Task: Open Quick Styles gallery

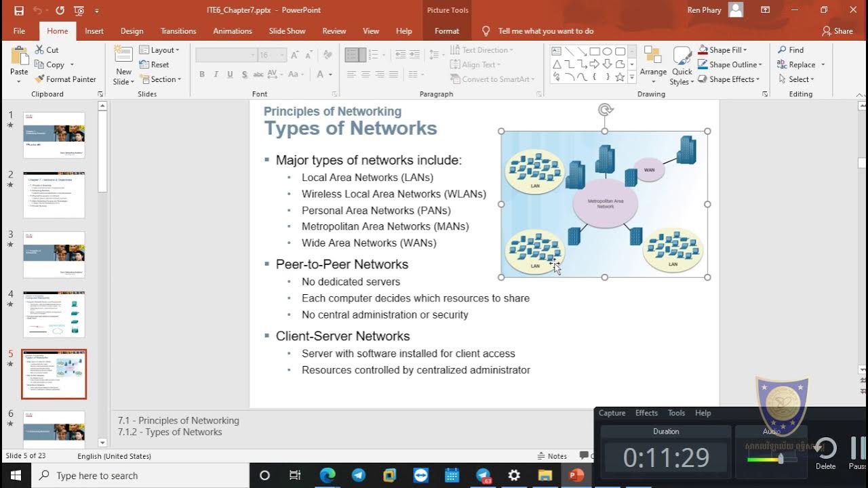Action: pyautogui.click(x=682, y=66)
